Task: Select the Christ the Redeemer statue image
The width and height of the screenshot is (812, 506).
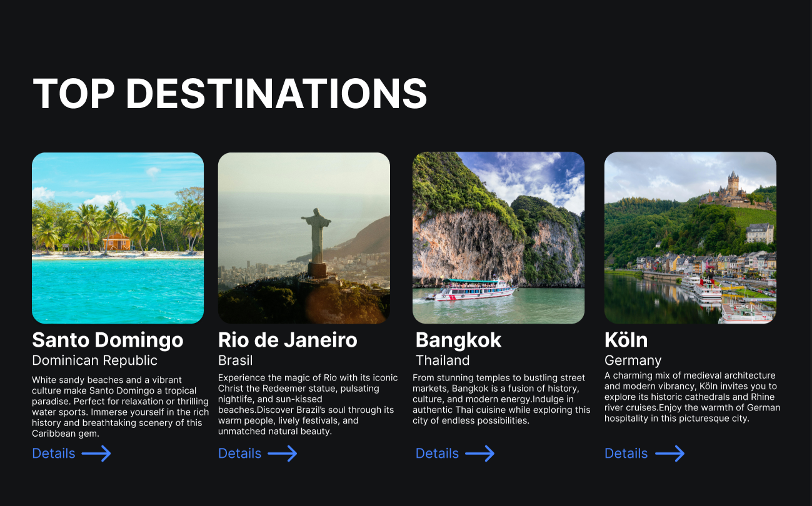Action: pos(304,238)
